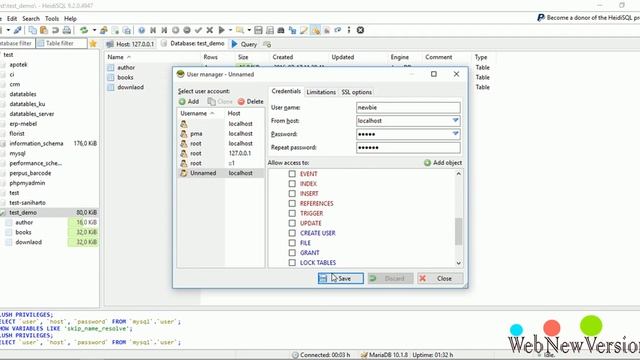This screenshot has height=360, width=640.
Task: Open the Query tab
Action: point(244,44)
